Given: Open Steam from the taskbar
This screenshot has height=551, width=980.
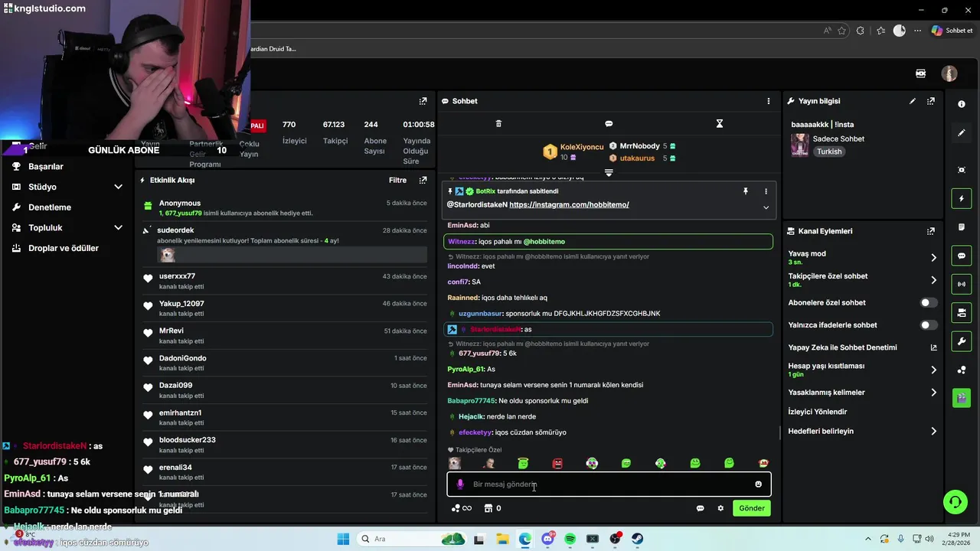Looking at the screenshot, I should tap(637, 539).
